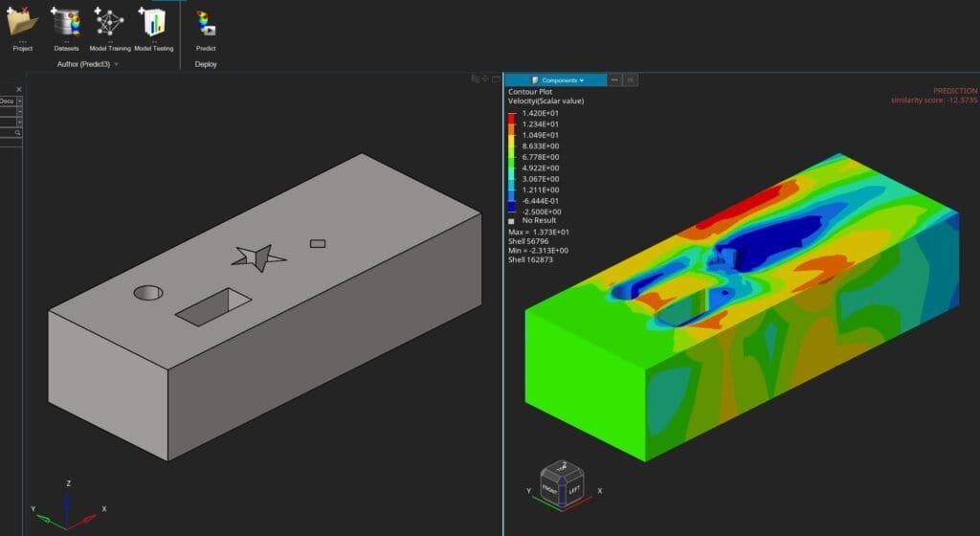Open the Project tool in the ribbon
Image resolution: width=980 pixels, height=536 pixels.
click(23, 29)
